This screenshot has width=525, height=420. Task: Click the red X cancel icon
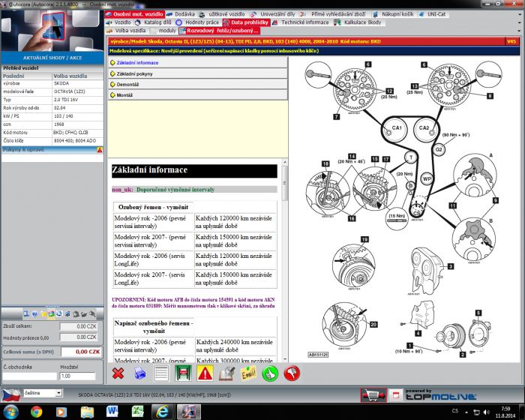tap(118, 373)
